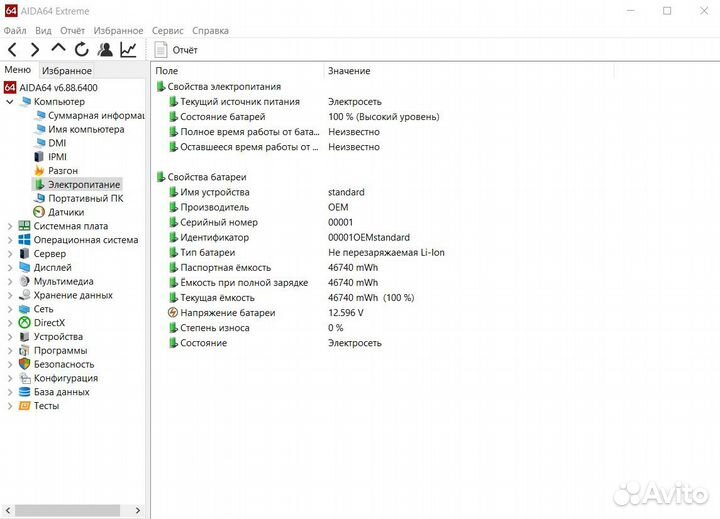Go back with the left arrow toolbar icon
Image resolution: width=720 pixels, height=519 pixels.
(12, 49)
